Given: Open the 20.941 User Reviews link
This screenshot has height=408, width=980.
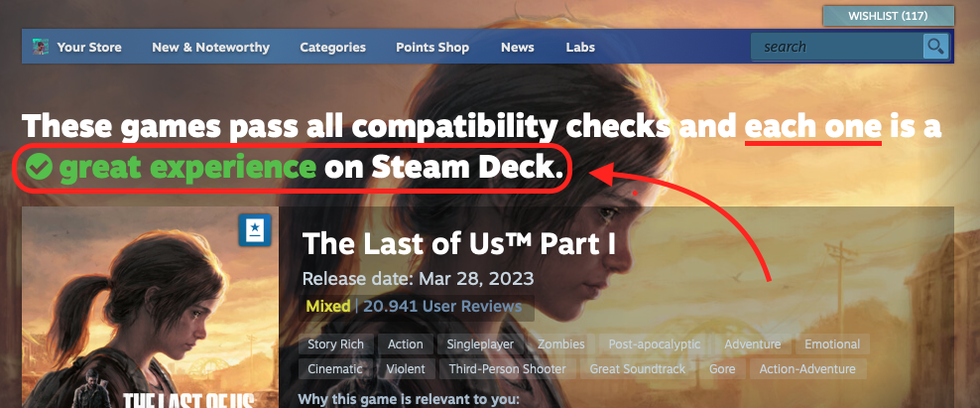Looking at the screenshot, I should pos(442,307).
